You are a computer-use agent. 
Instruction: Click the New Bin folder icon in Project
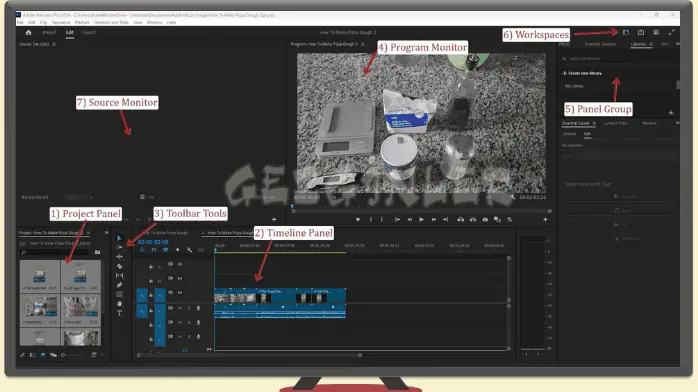(97, 252)
